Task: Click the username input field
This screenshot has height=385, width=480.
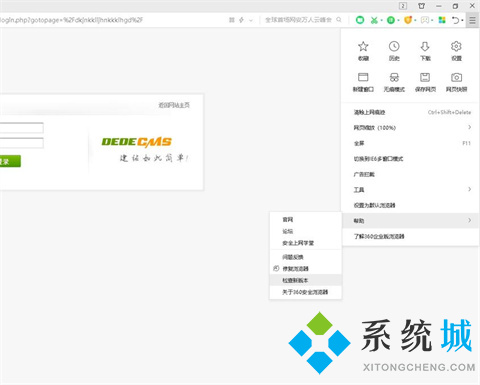Action: [x=21, y=128]
